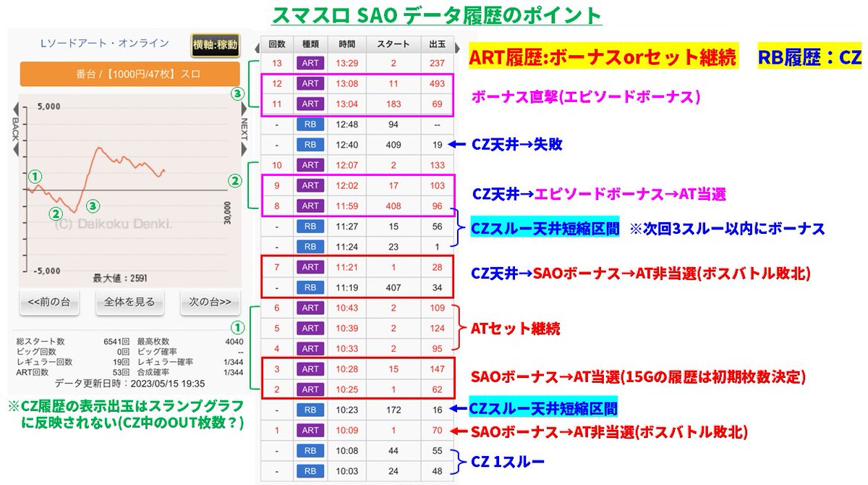The height and width of the screenshot is (485, 868).
Task: Click the 出玉 value 147
Action: point(437,369)
